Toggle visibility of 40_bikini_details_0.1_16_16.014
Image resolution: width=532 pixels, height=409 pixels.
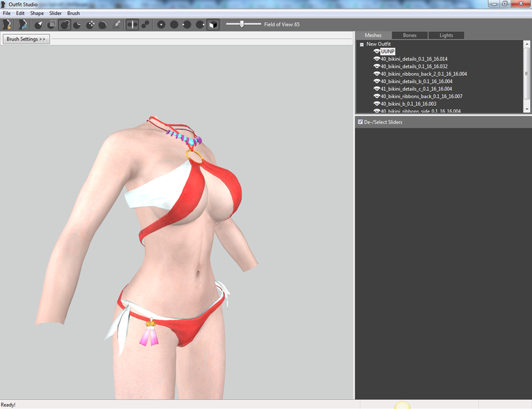coord(377,59)
